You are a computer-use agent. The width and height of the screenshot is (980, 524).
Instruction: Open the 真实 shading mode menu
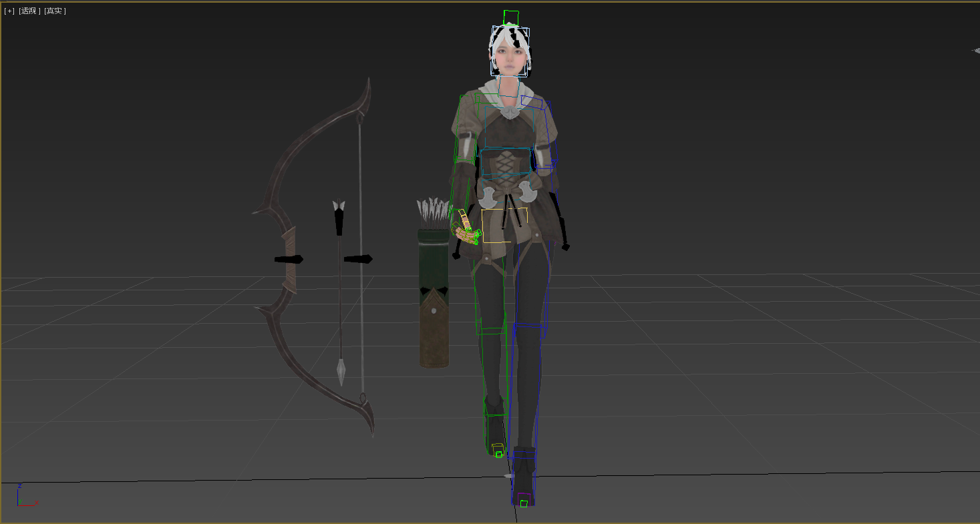click(55, 11)
